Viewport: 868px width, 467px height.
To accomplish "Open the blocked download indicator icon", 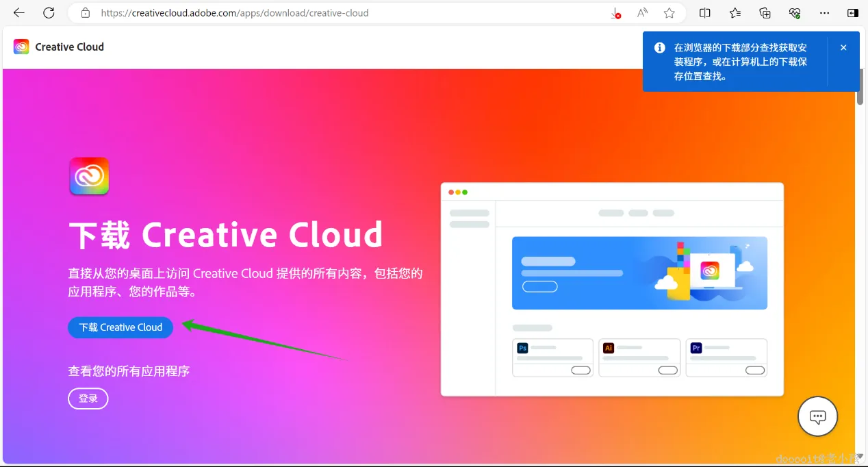I will coord(615,13).
